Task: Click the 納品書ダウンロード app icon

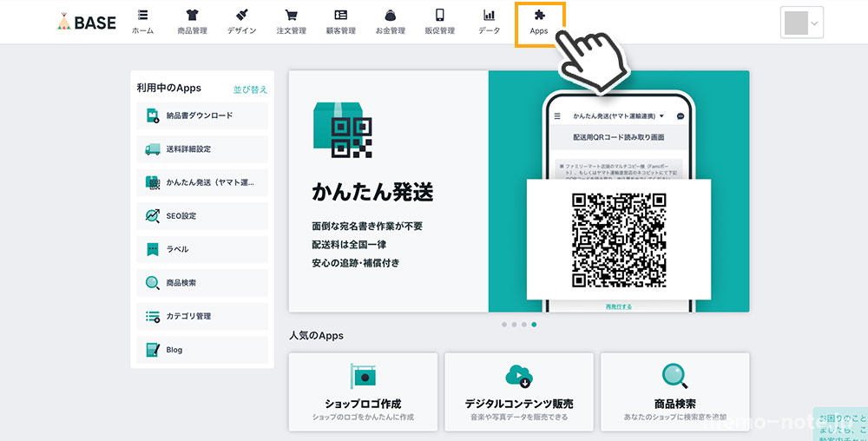Action: coord(152,115)
